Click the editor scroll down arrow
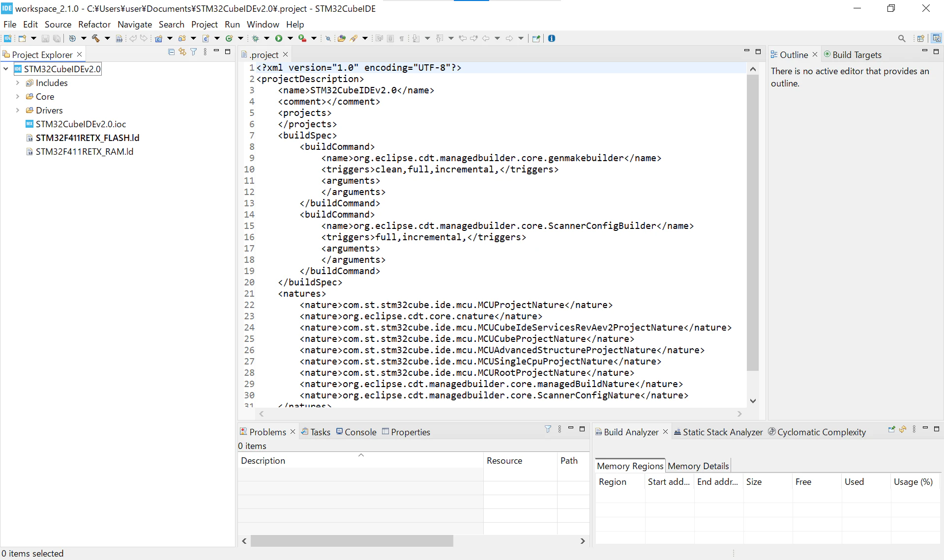 point(753,401)
